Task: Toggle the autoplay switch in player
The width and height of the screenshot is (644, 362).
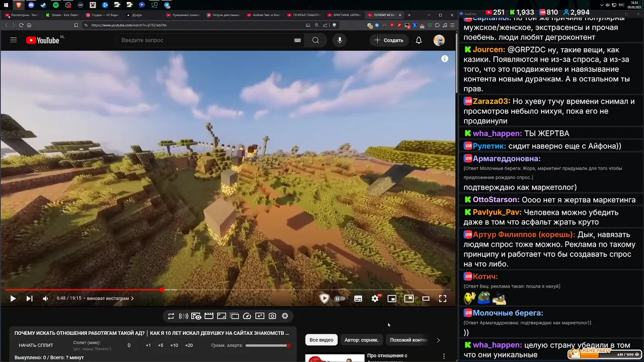Action: [x=340, y=299]
